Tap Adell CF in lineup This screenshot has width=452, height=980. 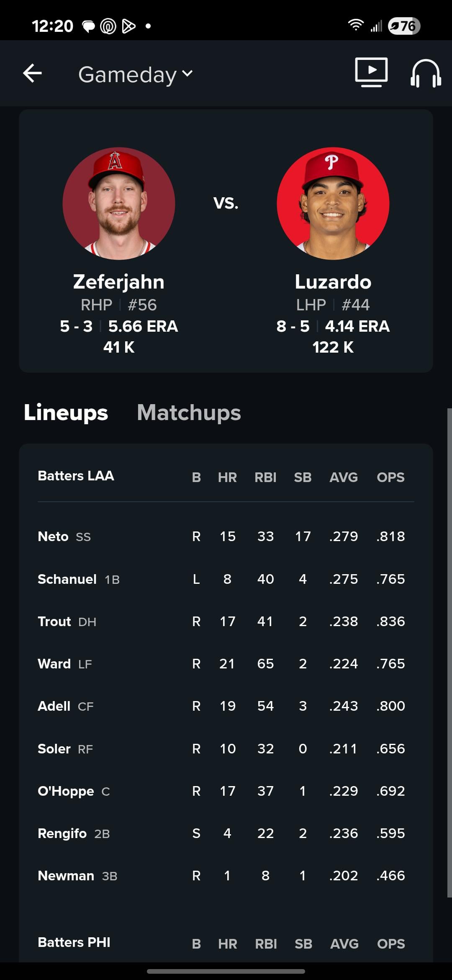click(x=66, y=706)
